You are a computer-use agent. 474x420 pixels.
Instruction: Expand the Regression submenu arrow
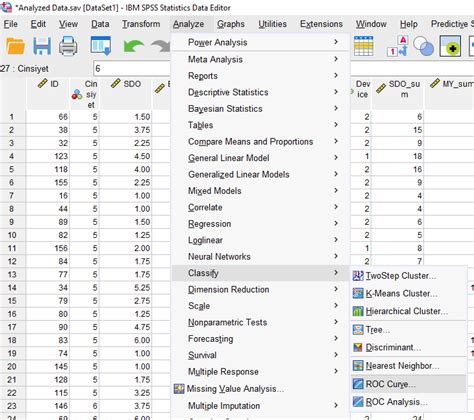(x=336, y=223)
